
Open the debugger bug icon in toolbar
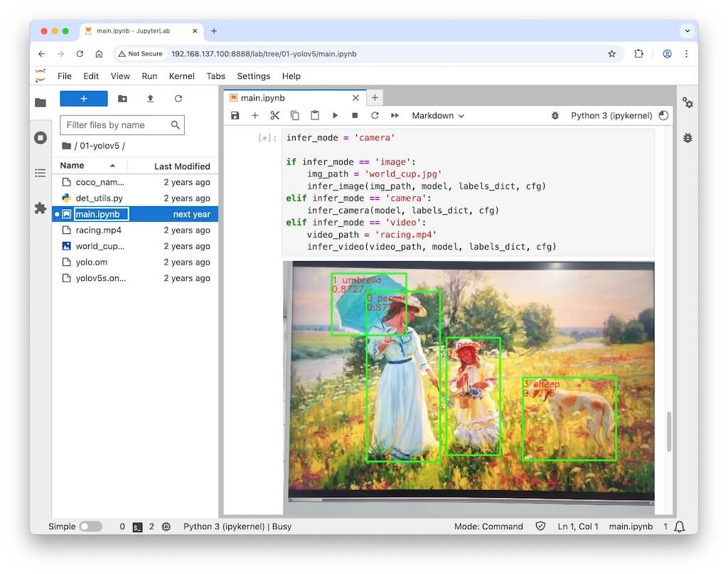coord(555,116)
